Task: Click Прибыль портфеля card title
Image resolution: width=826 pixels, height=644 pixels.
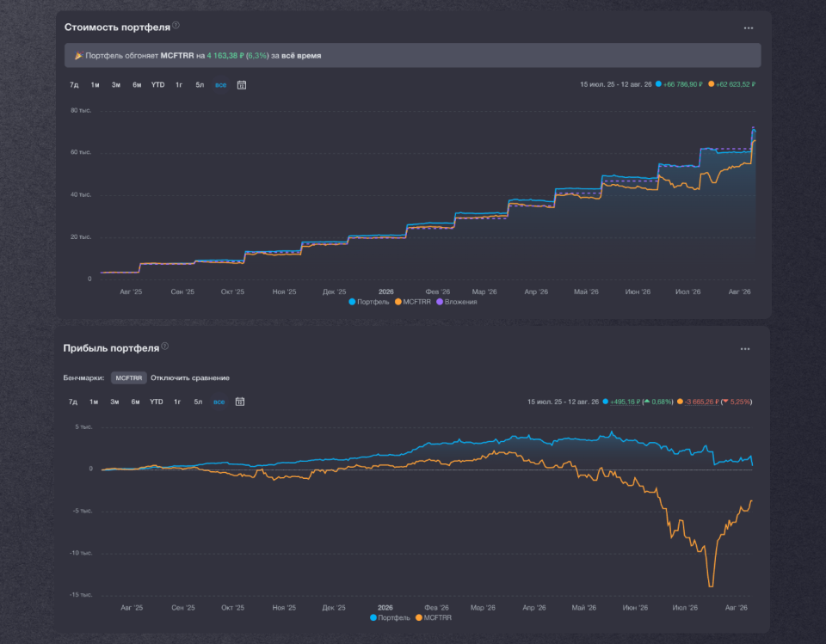Action: (111, 348)
